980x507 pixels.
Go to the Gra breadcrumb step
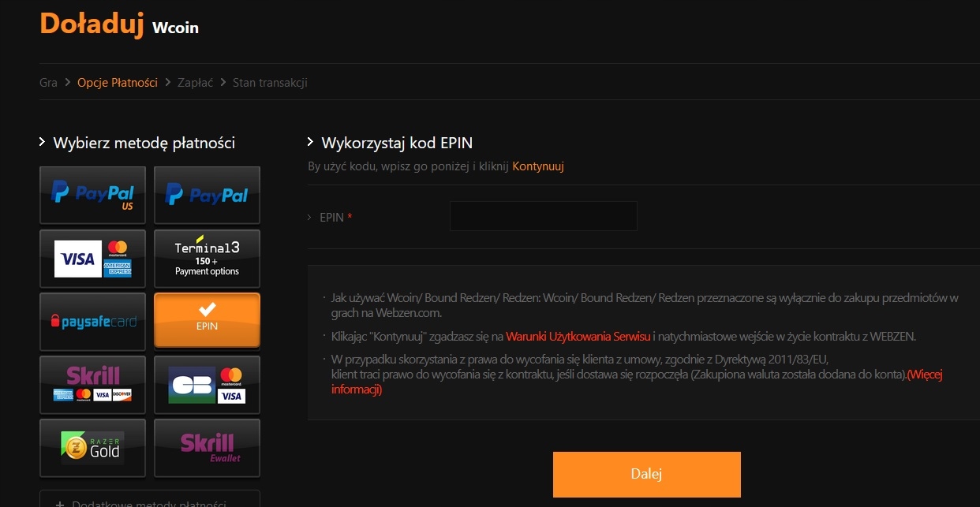point(48,83)
